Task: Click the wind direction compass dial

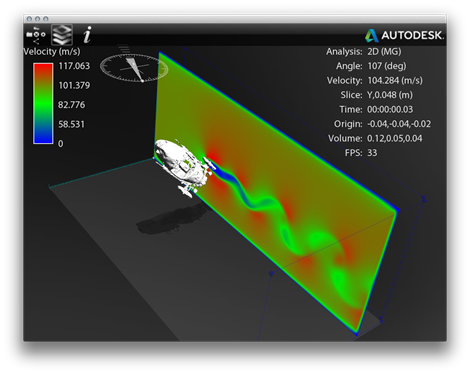Action: pos(134,68)
